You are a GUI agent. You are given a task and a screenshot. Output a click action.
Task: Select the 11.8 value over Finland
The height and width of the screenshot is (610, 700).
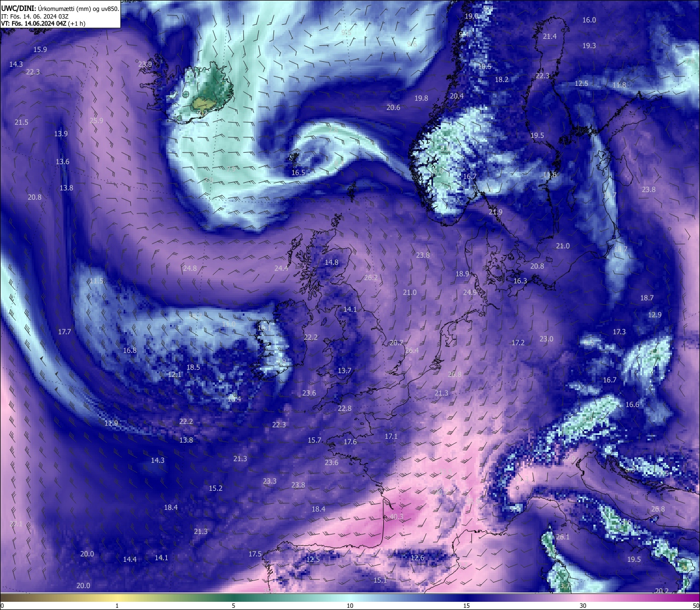pyautogui.click(x=619, y=85)
